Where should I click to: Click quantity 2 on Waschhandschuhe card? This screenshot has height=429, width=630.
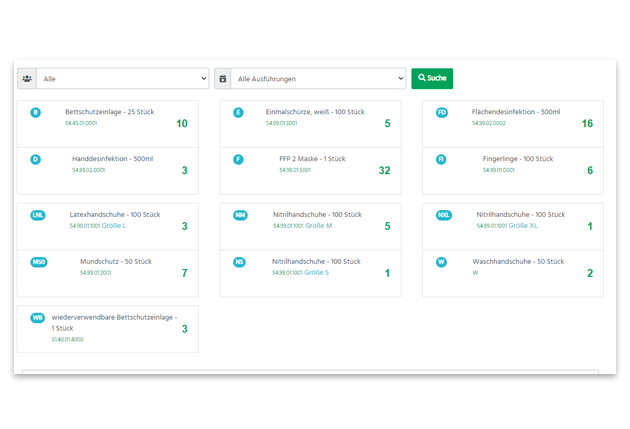[x=590, y=273]
